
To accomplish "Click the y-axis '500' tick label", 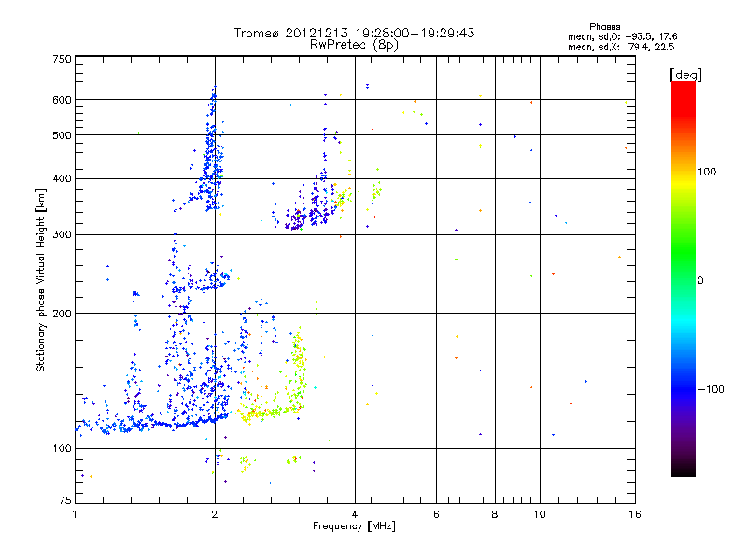I will click(x=62, y=135).
